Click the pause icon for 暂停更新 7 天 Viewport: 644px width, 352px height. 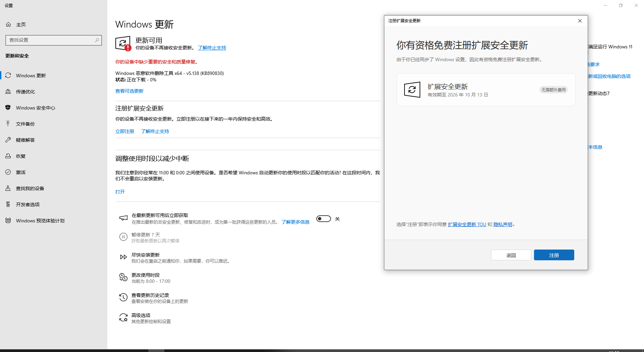tap(123, 237)
